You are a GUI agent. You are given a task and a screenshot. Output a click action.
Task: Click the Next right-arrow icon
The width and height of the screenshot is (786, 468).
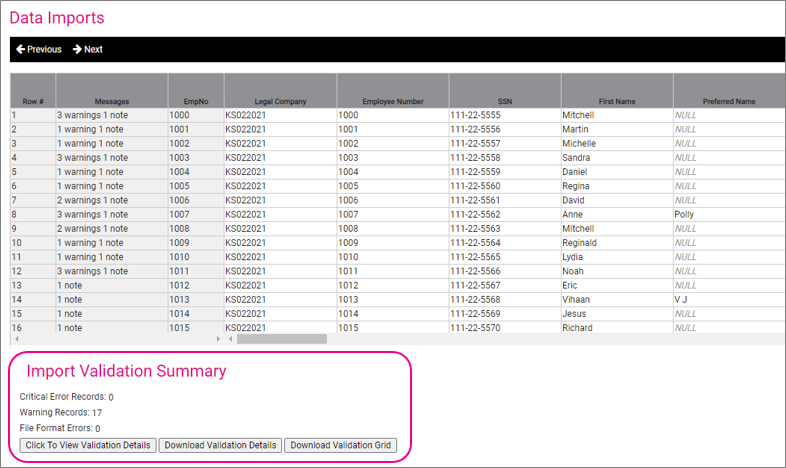point(77,50)
